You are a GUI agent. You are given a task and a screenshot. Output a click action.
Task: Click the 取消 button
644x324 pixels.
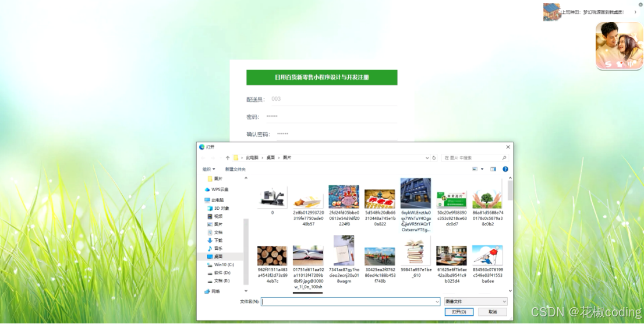coord(493,312)
